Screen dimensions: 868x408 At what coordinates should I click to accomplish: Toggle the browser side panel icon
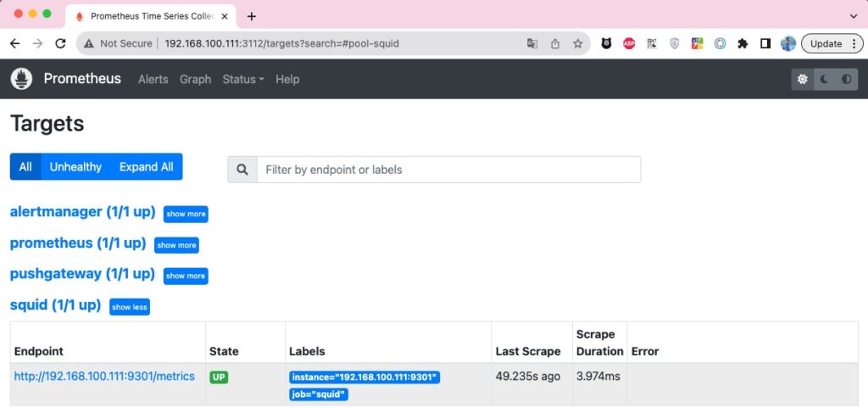(765, 44)
